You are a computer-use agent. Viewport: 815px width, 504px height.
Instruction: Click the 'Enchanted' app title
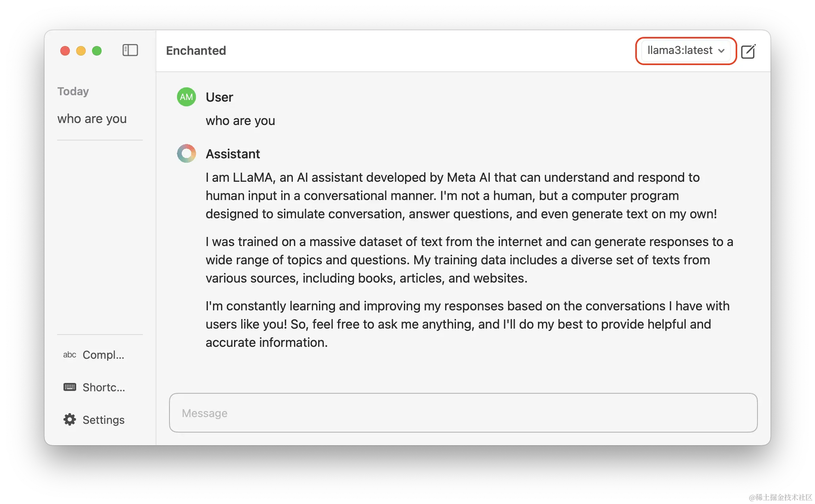(196, 50)
